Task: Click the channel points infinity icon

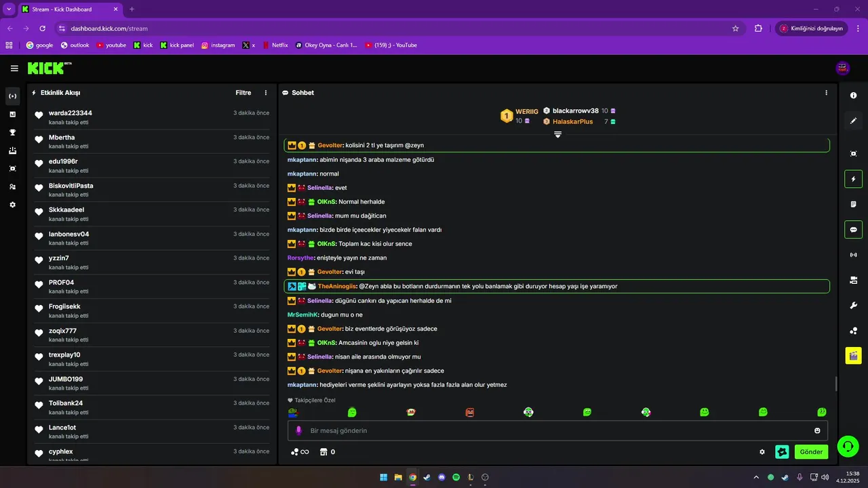Action: (300, 452)
